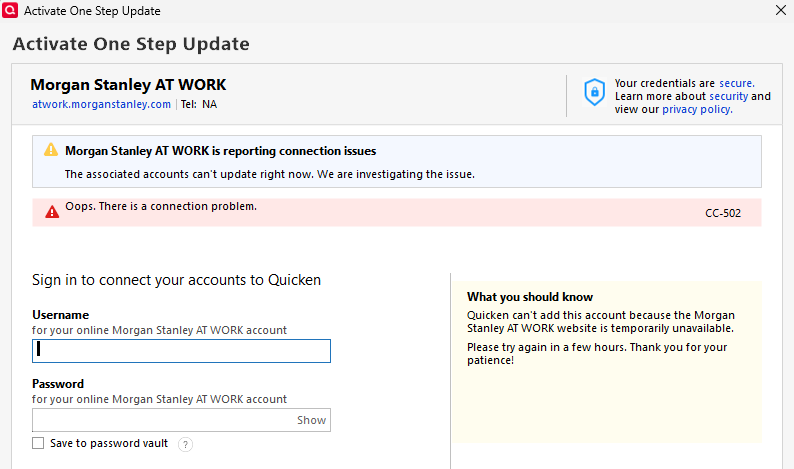The height and width of the screenshot is (469, 794).
Task: Click the 'Username' field label
Action: (x=61, y=315)
